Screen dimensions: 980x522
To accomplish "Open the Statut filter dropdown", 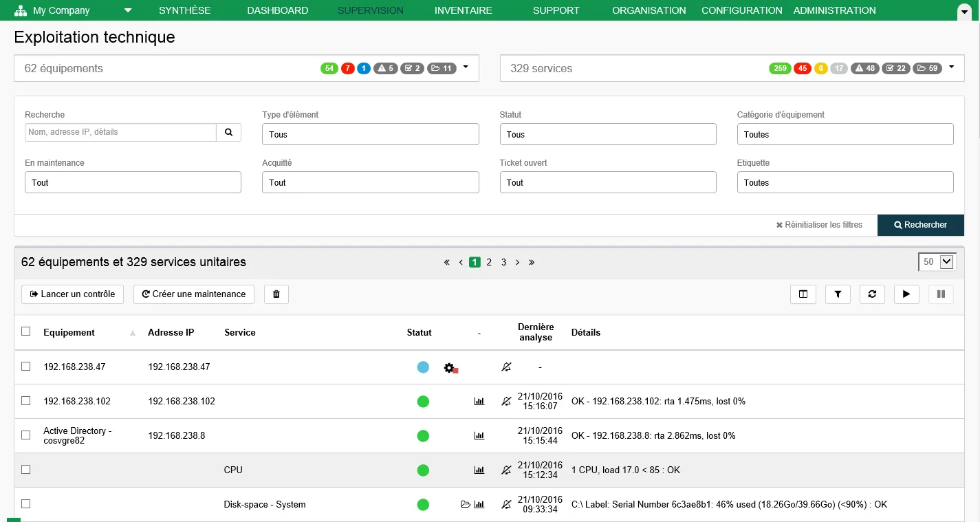I will click(x=608, y=135).
